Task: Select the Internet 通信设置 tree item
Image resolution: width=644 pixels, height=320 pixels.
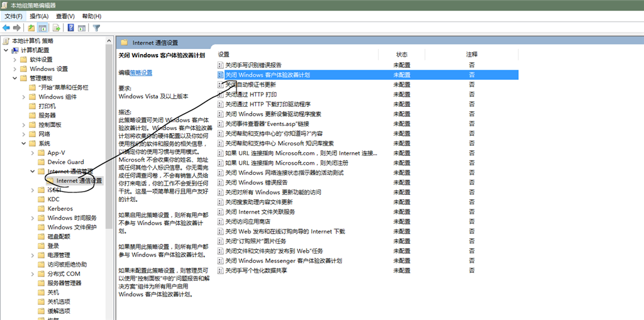Action: click(79, 180)
